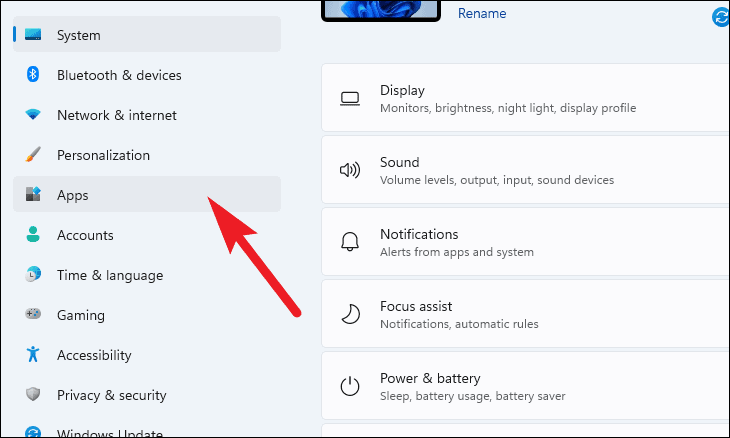Click the blue sync icon at top right
The image size is (730, 438).
pos(721,18)
